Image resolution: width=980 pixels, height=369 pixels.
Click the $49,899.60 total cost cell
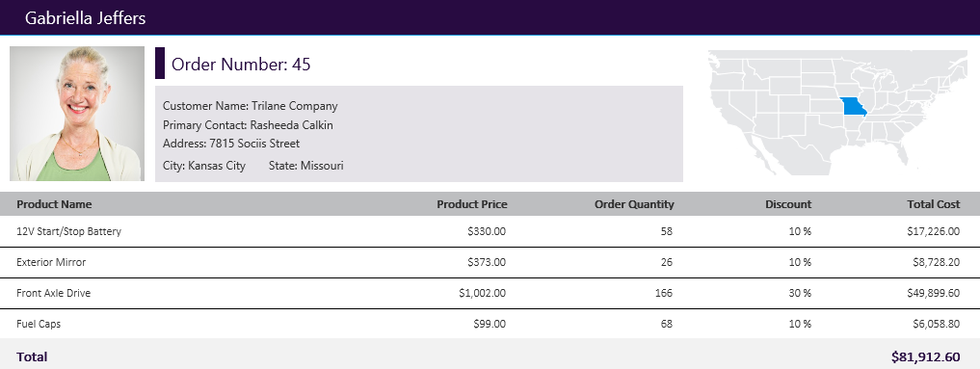pos(933,293)
